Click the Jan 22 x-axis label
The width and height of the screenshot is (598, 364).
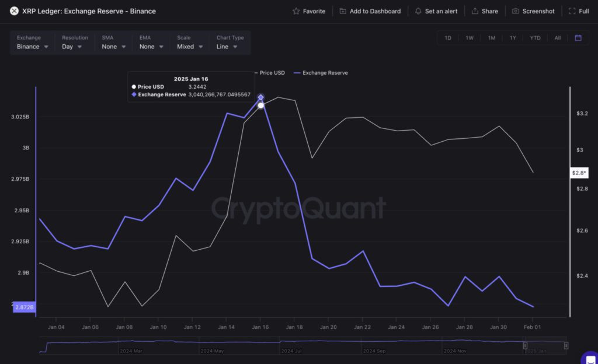coord(362,327)
